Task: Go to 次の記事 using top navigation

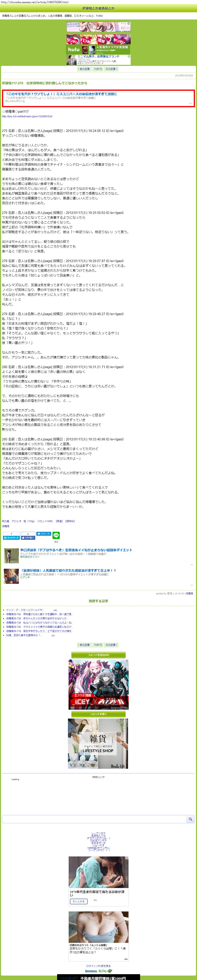Action: point(111,69)
